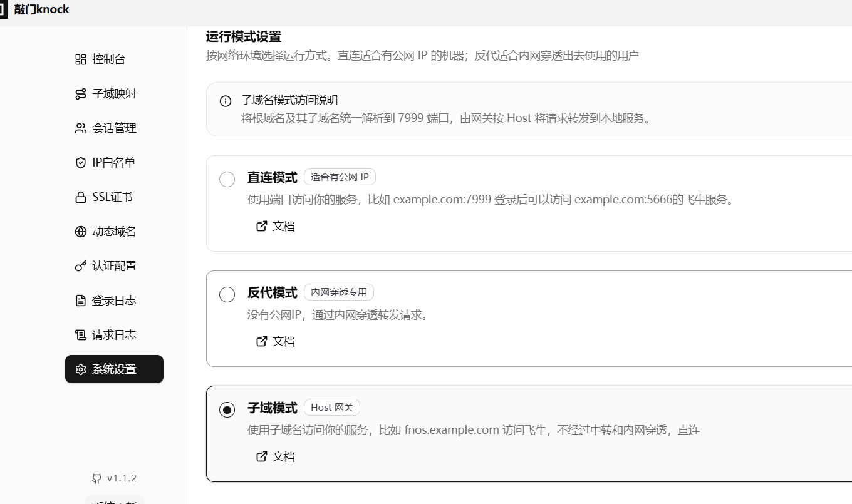The height and width of the screenshot is (504, 852).
Task: Click the SSL证书 lock icon
Action: (80, 197)
